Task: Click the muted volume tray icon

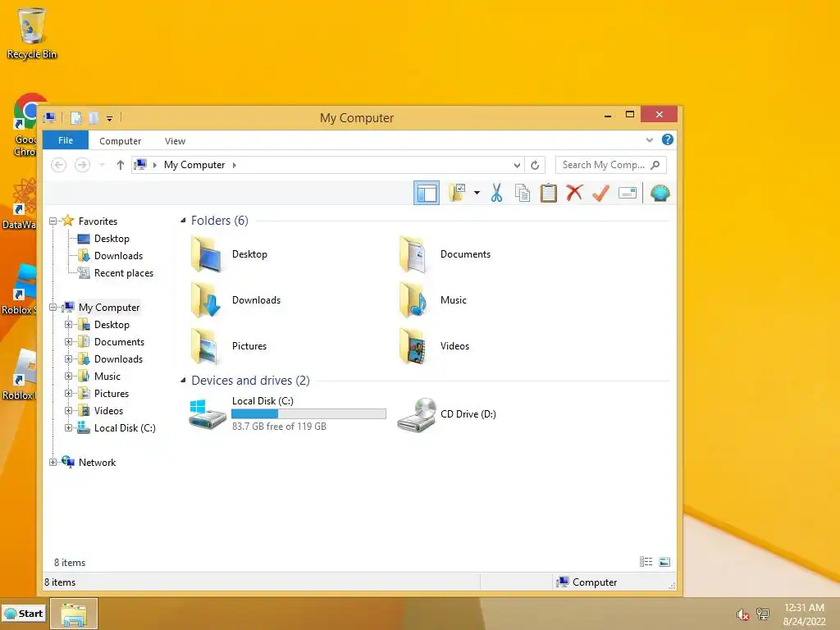Action: click(742, 614)
